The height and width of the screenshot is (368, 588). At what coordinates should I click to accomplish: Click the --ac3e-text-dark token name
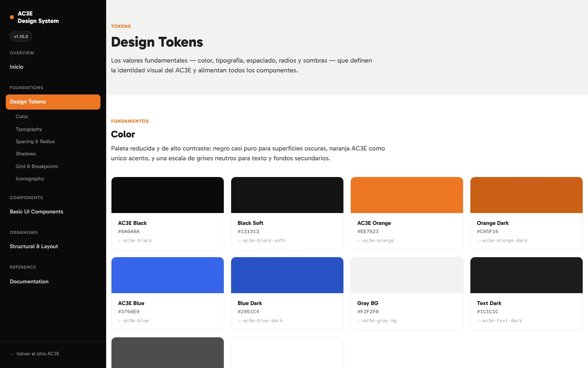click(499, 321)
